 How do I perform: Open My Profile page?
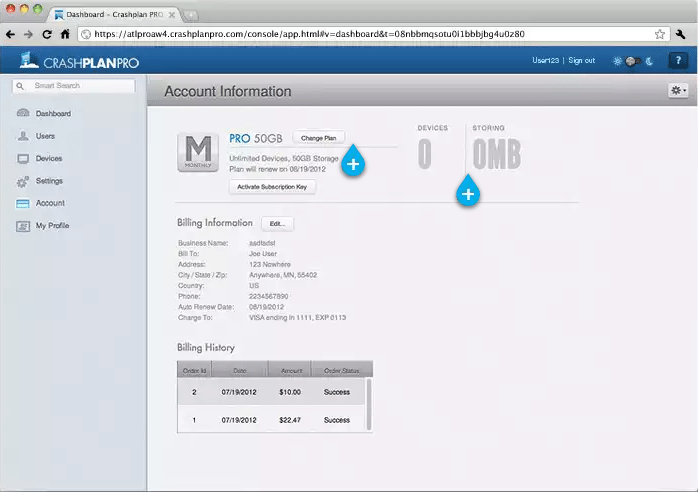[52, 226]
